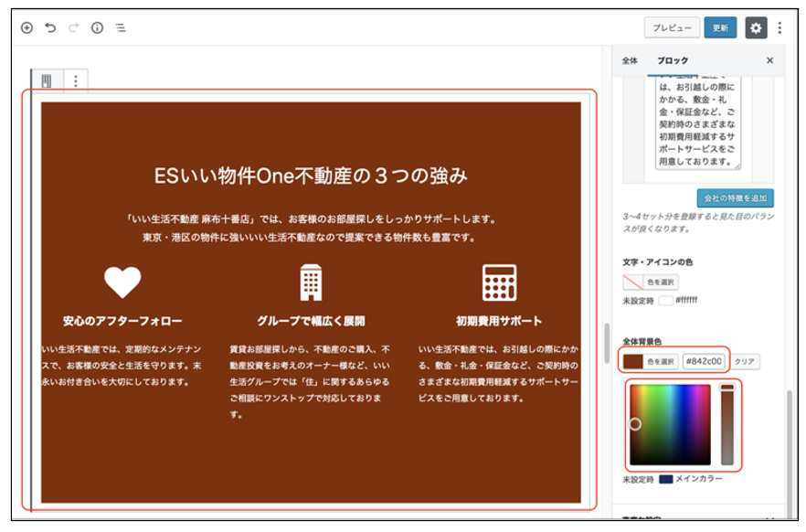Click 会社の特徴を追加 button
Image resolution: width=806 pixels, height=532 pixels.
(736, 197)
